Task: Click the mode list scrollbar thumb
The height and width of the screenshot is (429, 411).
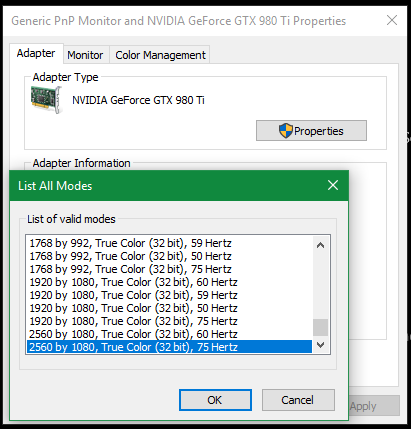Action: point(320,327)
